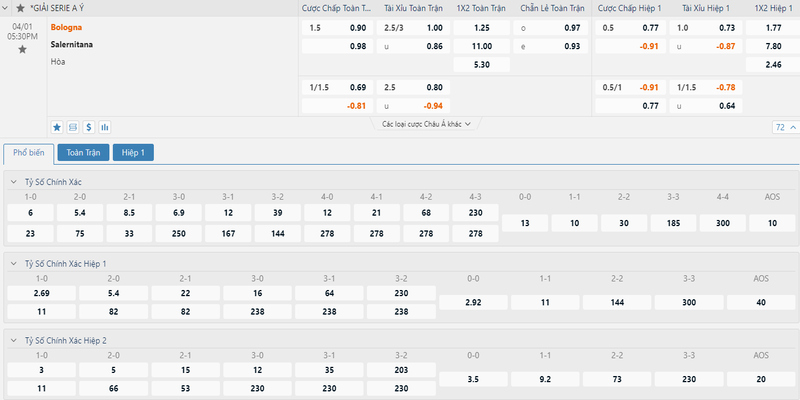Pick over 2.5/3 at odds 1.00
The image size is (800, 400).
click(x=413, y=28)
